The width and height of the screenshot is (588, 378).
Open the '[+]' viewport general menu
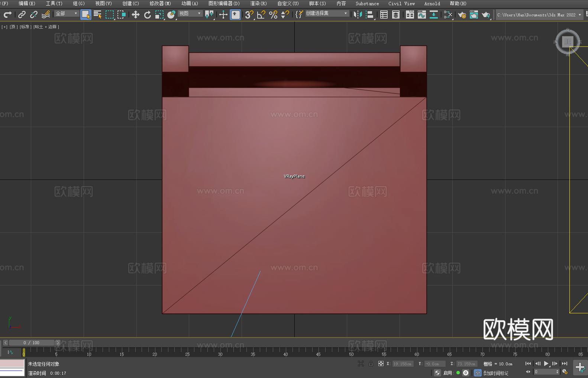[4, 27]
